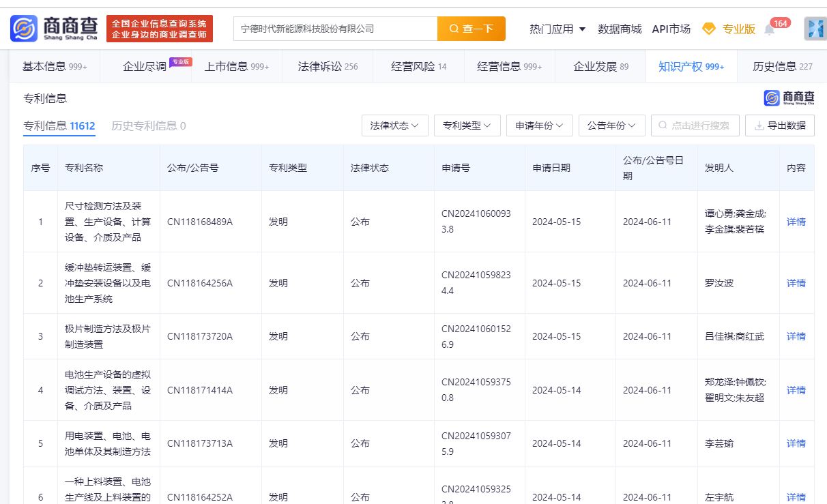Click the magnifier icon in the table search box
This screenshot has height=504, width=827.
tap(663, 125)
